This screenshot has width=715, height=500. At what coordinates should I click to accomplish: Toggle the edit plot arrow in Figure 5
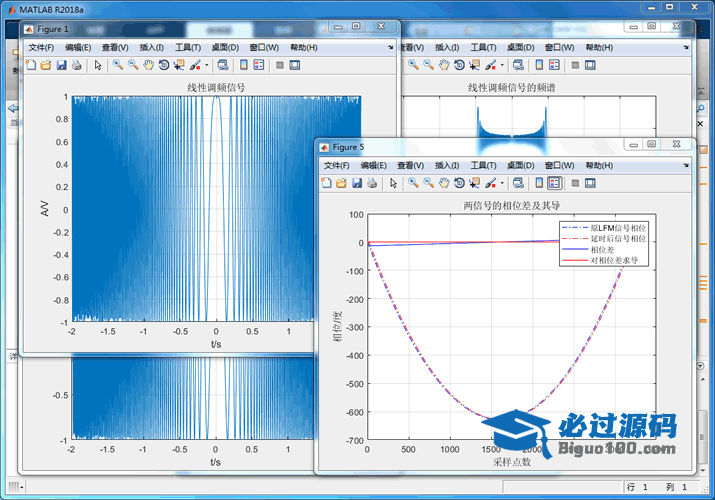pyautogui.click(x=393, y=183)
